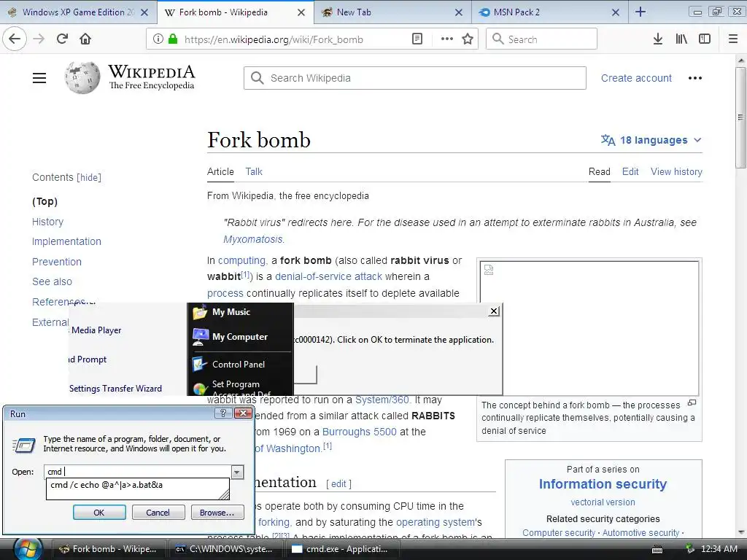Click the keyboard icon in the system tray
Image resolution: width=747 pixels, height=560 pixels.
click(x=657, y=550)
